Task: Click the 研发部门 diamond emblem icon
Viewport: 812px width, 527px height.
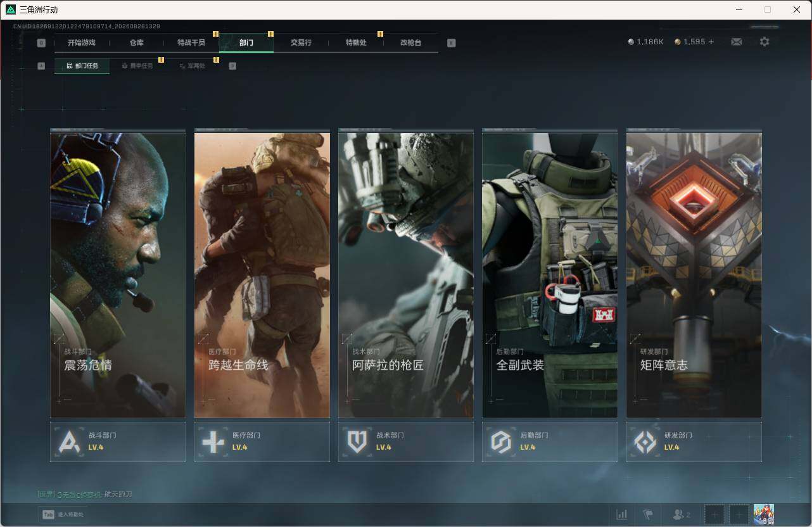Action: 645,441
